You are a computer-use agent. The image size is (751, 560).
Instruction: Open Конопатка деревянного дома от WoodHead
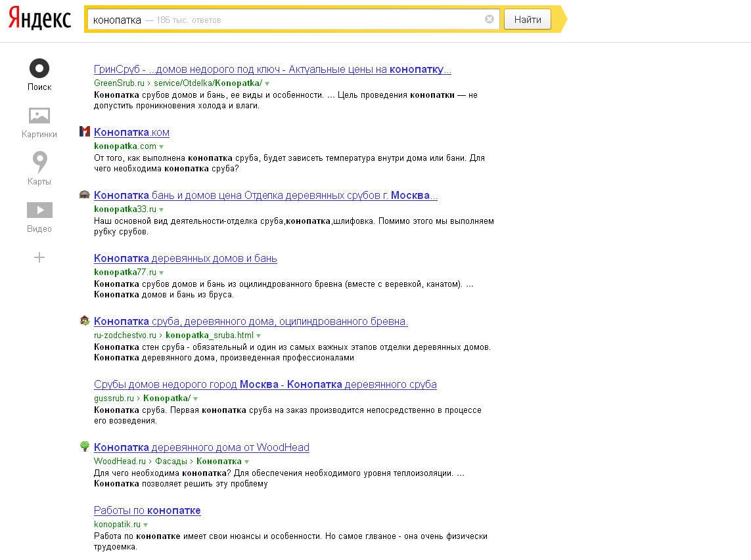(201, 447)
